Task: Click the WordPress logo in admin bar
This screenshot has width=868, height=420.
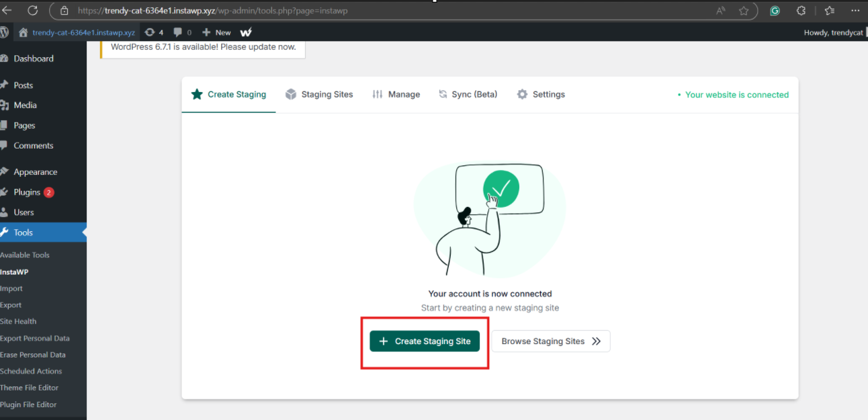Action: pyautogui.click(x=4, y=32)
